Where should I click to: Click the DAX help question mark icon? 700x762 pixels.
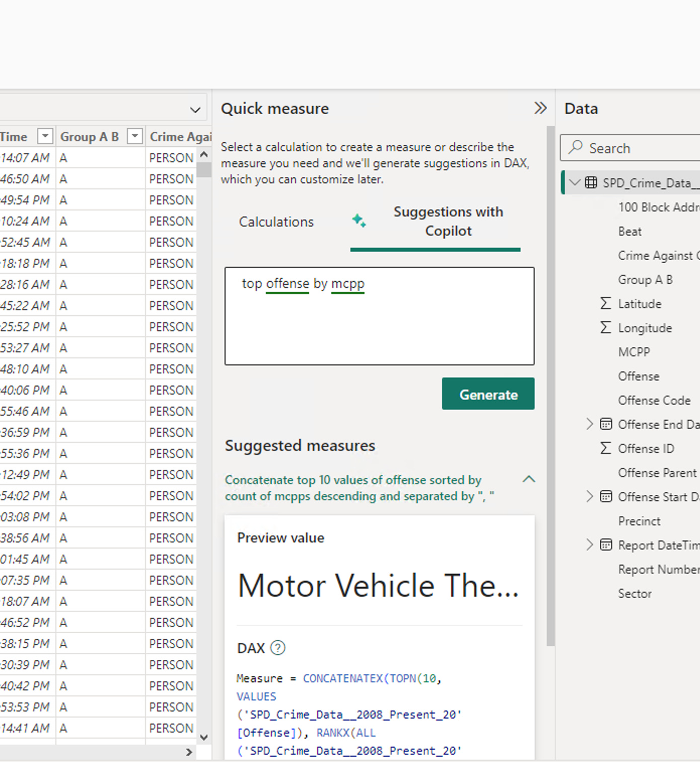(277, 648)
